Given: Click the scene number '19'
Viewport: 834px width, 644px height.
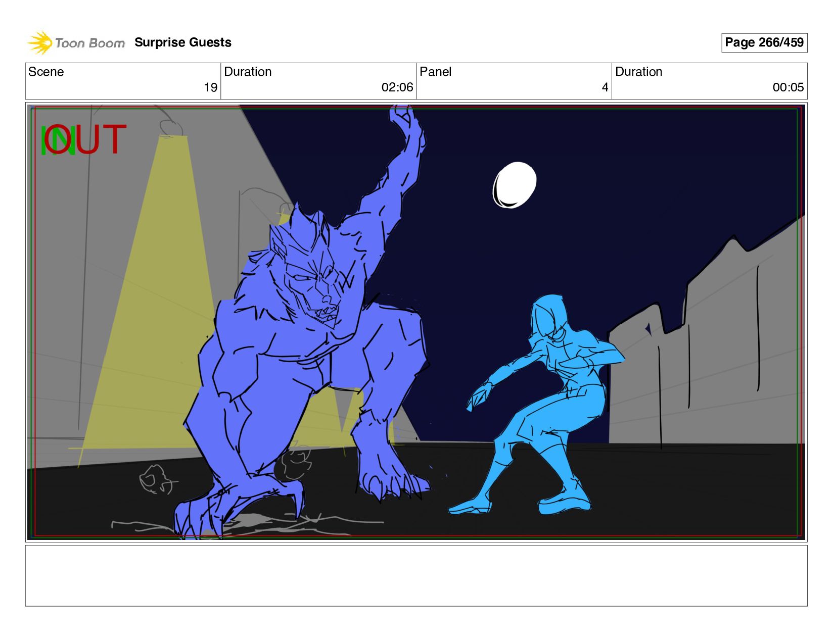Looking at the screenshot, I should [x=211, y=87].
